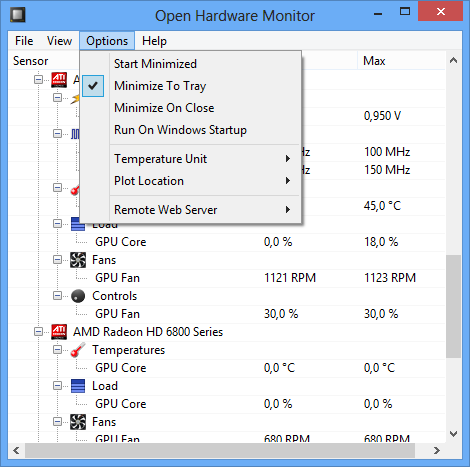Collapse the AMD Radeon HD 6800 Series node
470x467 pixels.
(39, 332)
